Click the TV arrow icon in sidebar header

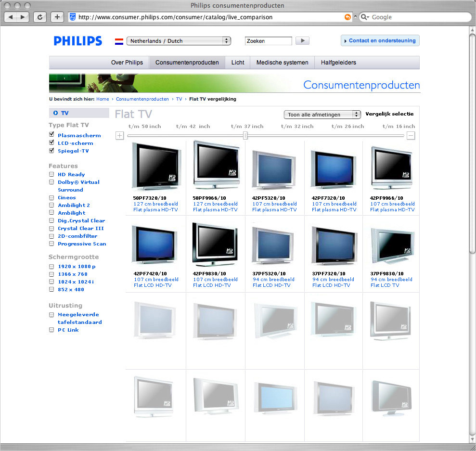coord(55,113)
